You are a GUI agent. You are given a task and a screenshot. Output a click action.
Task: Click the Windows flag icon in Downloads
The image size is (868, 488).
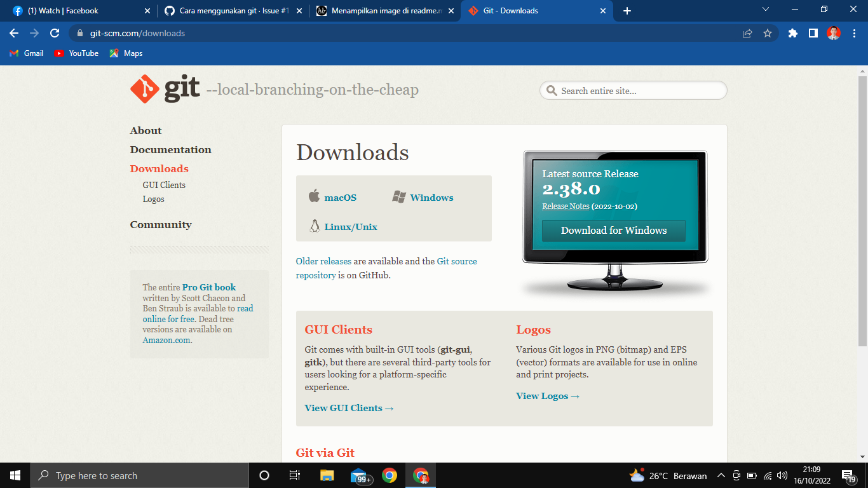tap(399, 197)
